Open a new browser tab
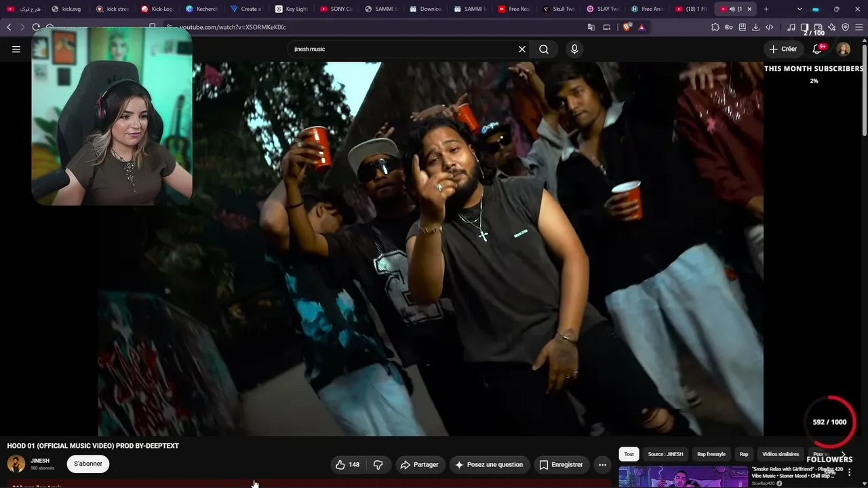 pos(766,9)
